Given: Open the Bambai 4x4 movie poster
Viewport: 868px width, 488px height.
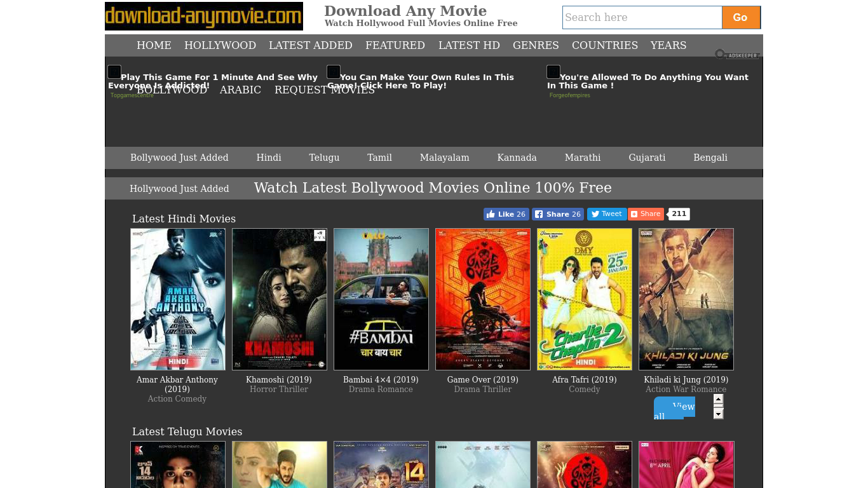Looking at the screenshot, I should pos(381,299).
